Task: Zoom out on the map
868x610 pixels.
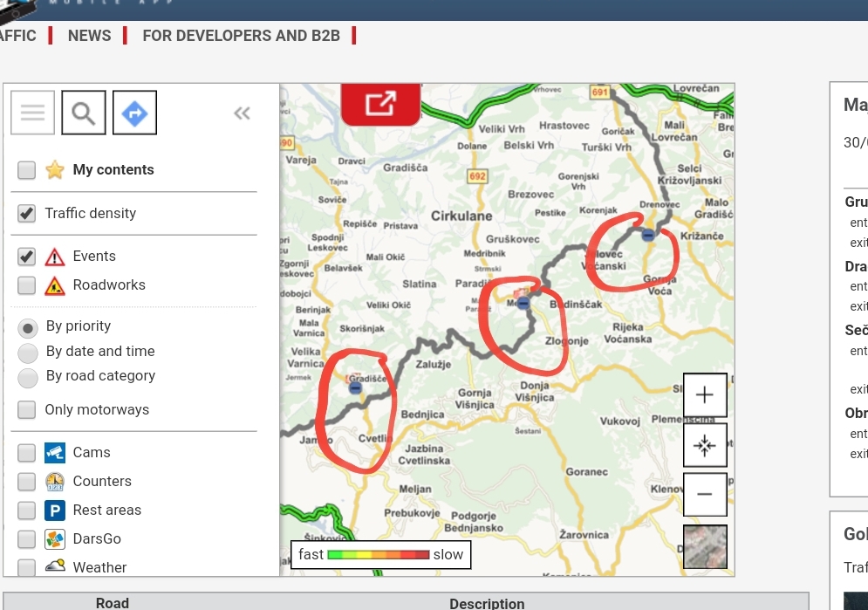Action: point(705,494)
